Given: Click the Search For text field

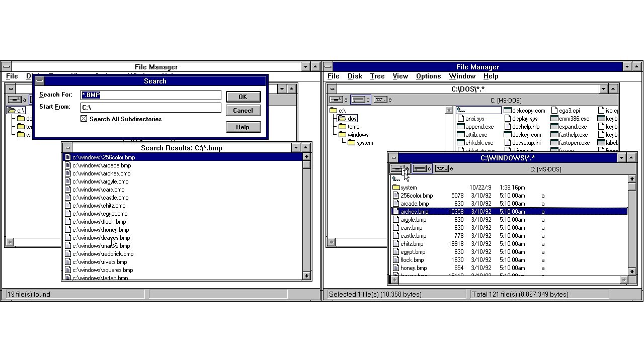Looking at the screenshot, I should (151, 95).
